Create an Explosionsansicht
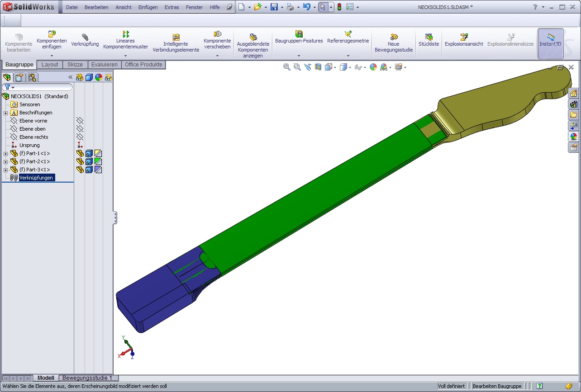This screenshot has height=392, width=581. pos(464,40)
